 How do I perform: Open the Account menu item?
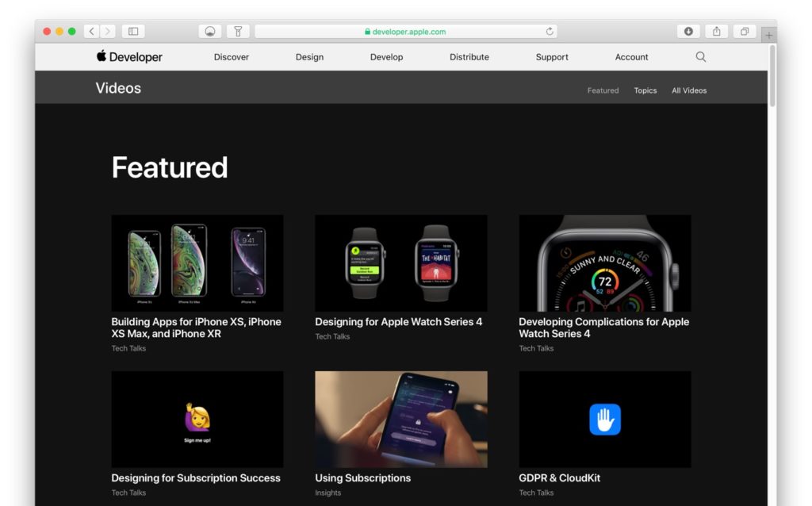631,56
